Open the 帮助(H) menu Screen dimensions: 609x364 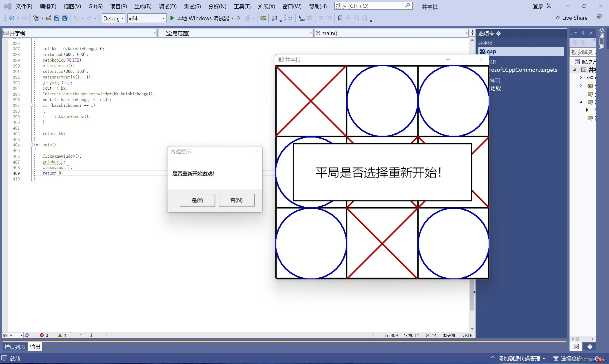[x=318, y=6]
